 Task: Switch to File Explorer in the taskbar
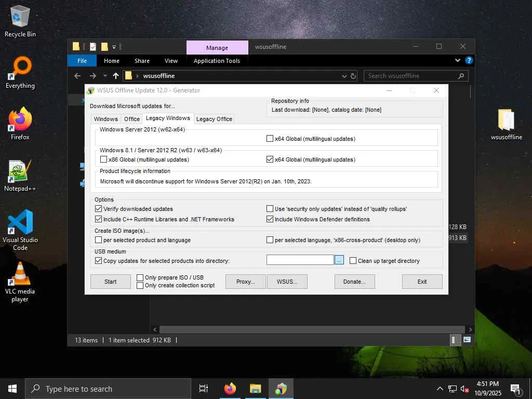pyautogui.click(x=255, y=389)
